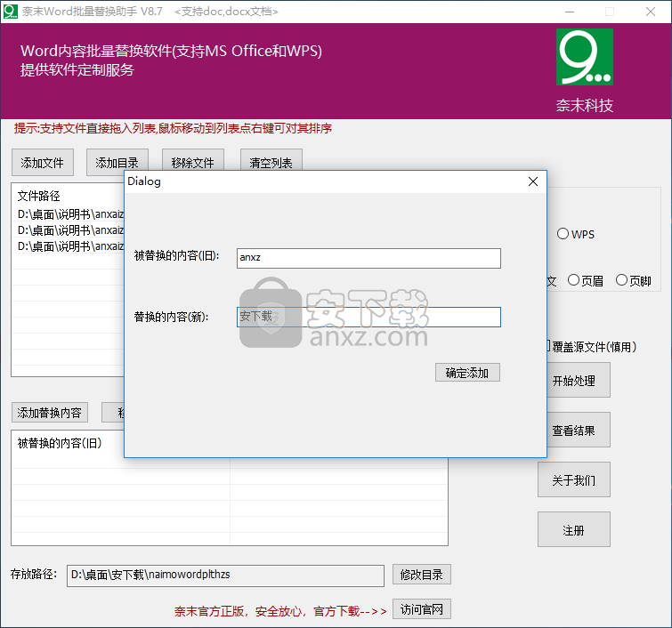This screenshot has width=672, height=628.
Task: Open results via 查看结果 button
Action: click(574, 431)
